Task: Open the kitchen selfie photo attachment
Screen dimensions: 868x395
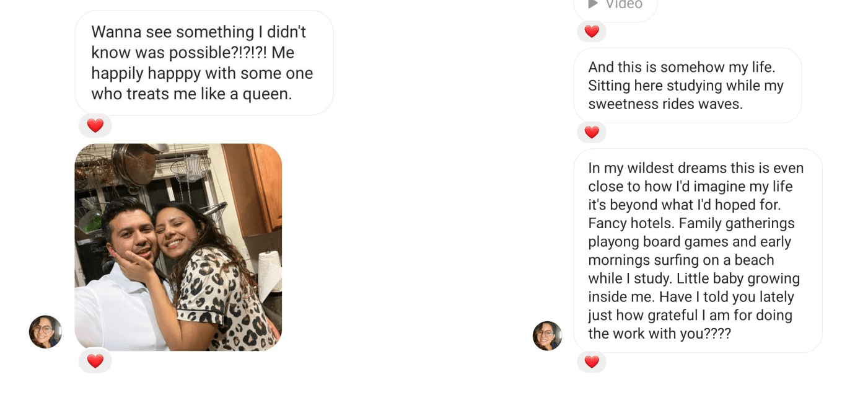Action: pyautogui.click(x=178, y=247)
